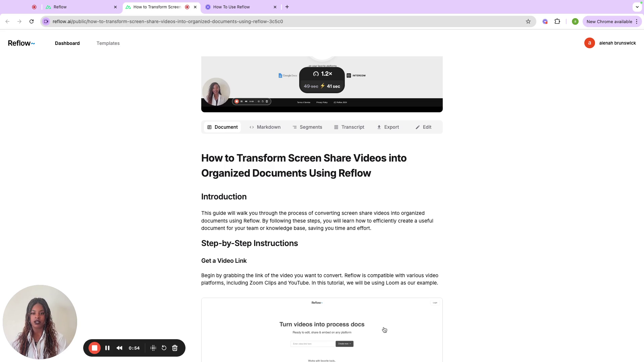
Task: Expand the Chrome tab search dropdown
Action: click(637, 7)
